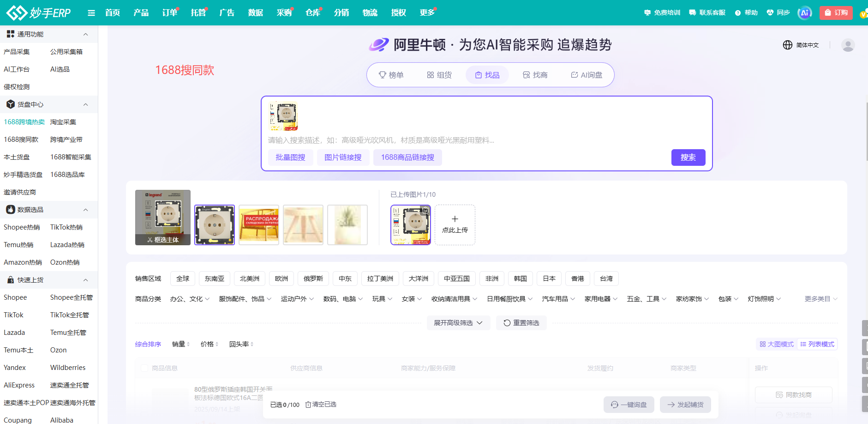Toggle the 商品信息 select-all checkbox
This screenshot has height=424, width=868.
click(144, 368)
